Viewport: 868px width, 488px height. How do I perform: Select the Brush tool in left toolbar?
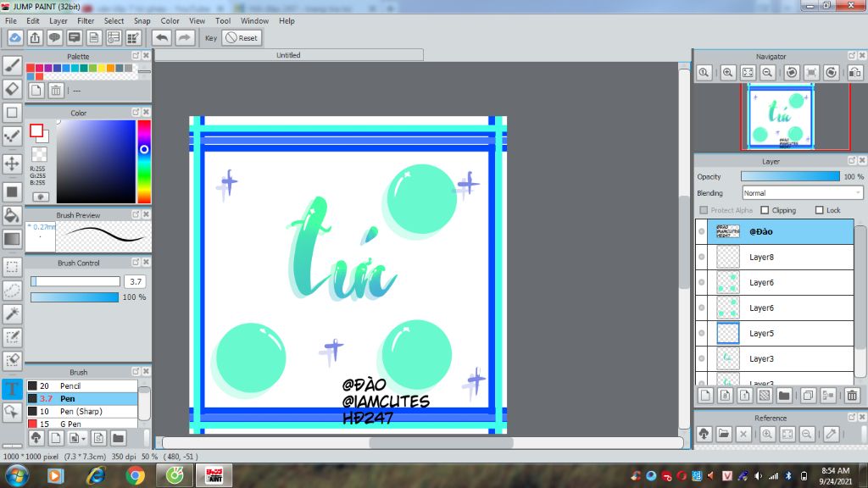(x=12, y=65)
